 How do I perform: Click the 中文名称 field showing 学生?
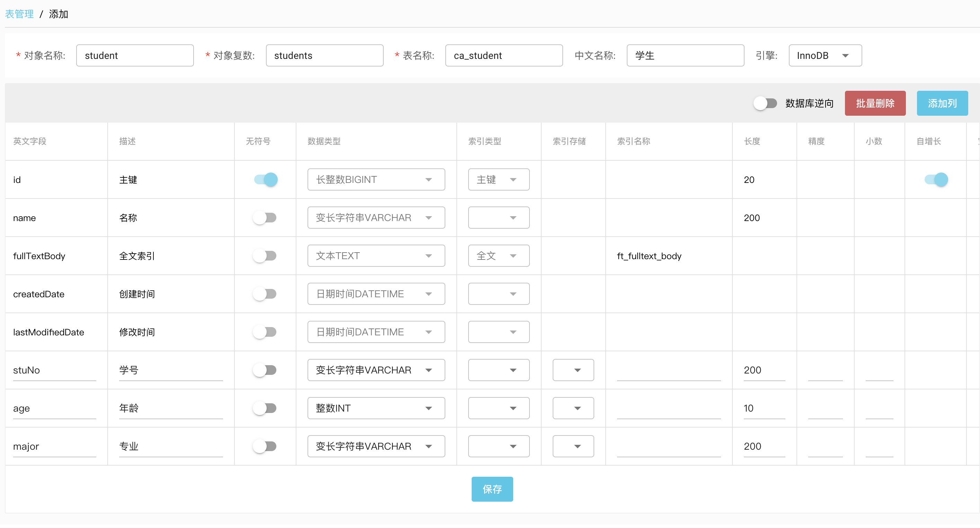point(685,55)
